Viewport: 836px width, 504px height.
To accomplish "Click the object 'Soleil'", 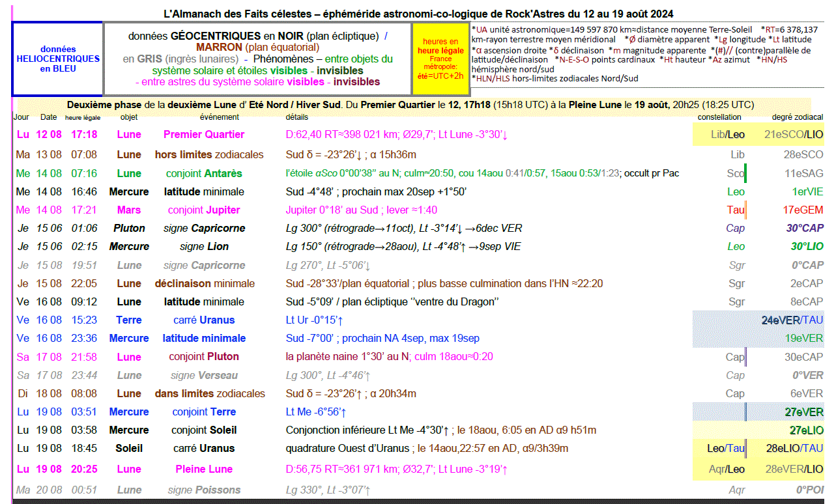I will 129,448.
